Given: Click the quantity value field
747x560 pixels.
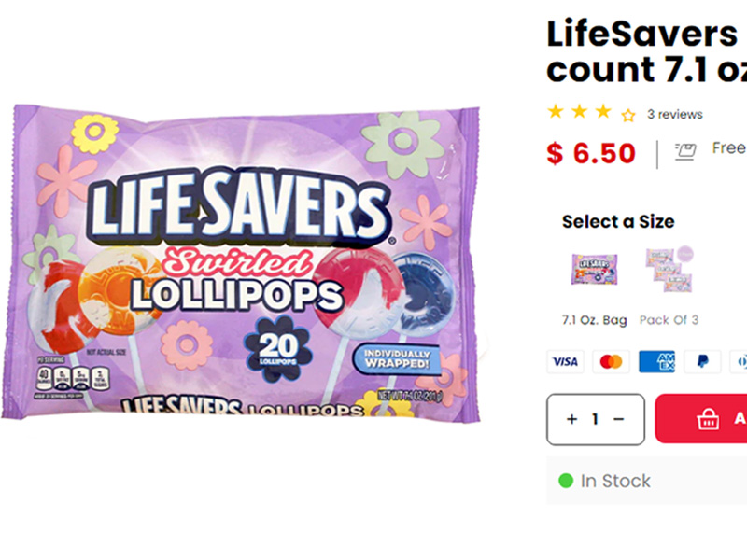Looking at the screenshot, I should (x=595, y=419).
